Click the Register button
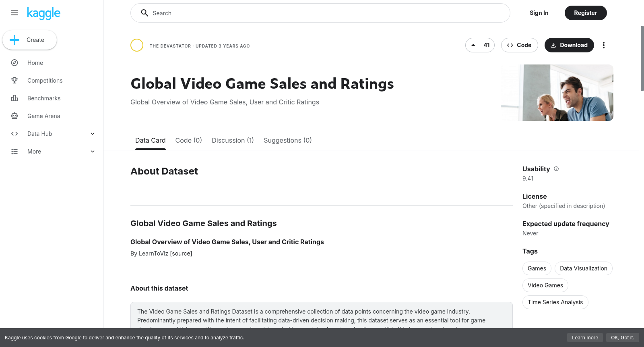The height and width of the screenshot is (347, 644). point(586,13)
